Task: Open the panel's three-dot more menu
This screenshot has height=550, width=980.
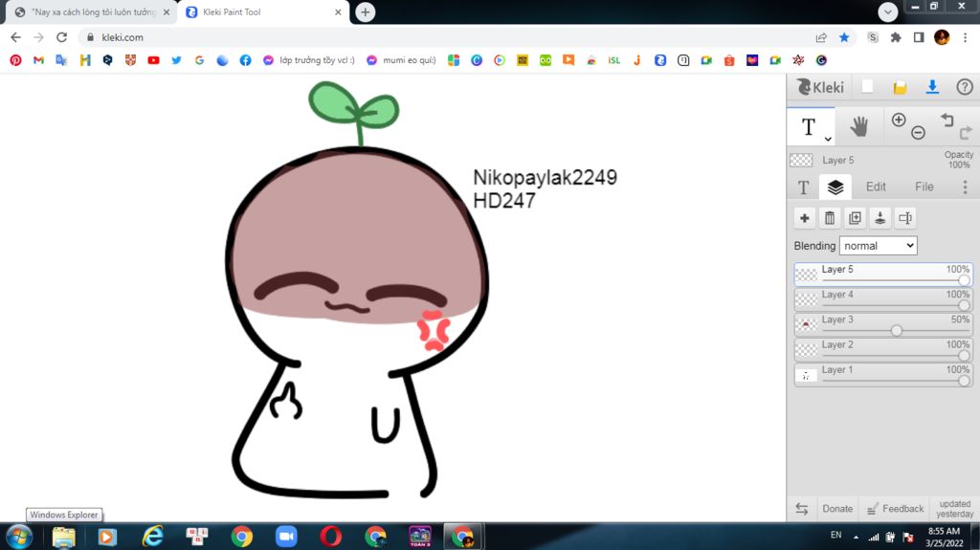Action: (x=965, y=187)
